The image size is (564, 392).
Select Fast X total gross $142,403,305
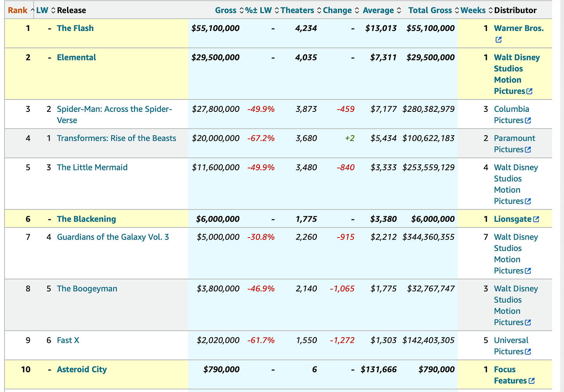tap(428, 340)
